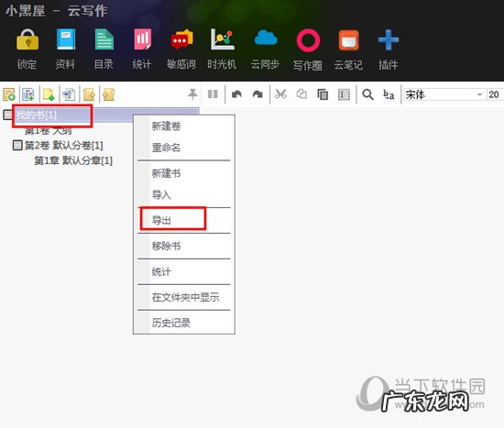This screenshot has width=504, height=428.
Task: Click the new chapter note toolbar icon
Action: coord(49,94)
